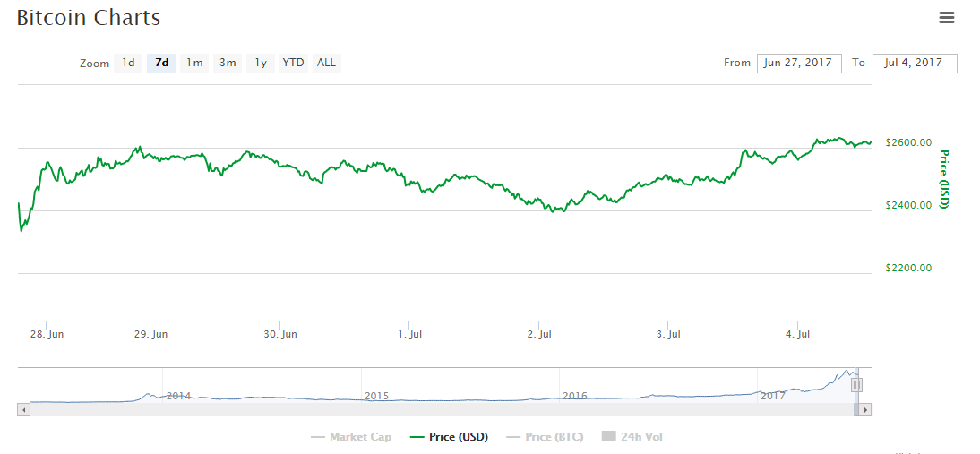Click the 30. Jun axis label
The image size is (980, 454).
(x=280, y=335)
